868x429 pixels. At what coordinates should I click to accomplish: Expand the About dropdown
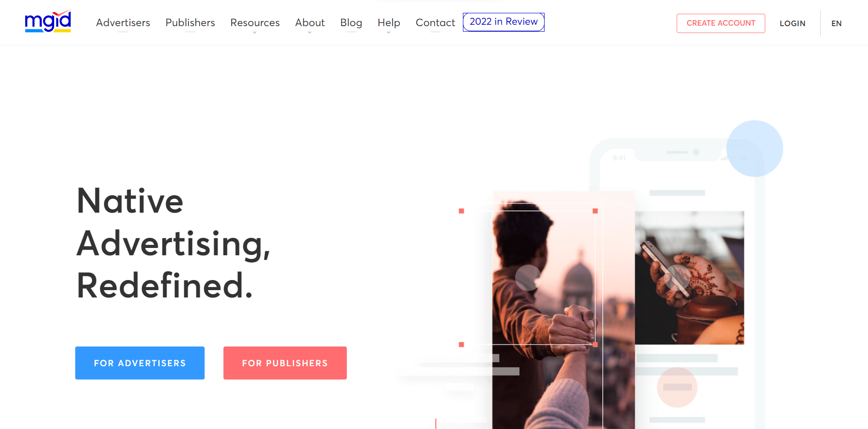point(310,23)
